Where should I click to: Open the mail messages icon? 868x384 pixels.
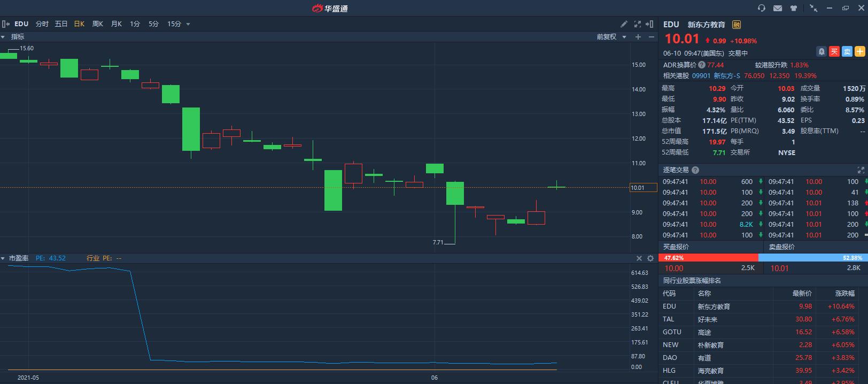point(778,8)
